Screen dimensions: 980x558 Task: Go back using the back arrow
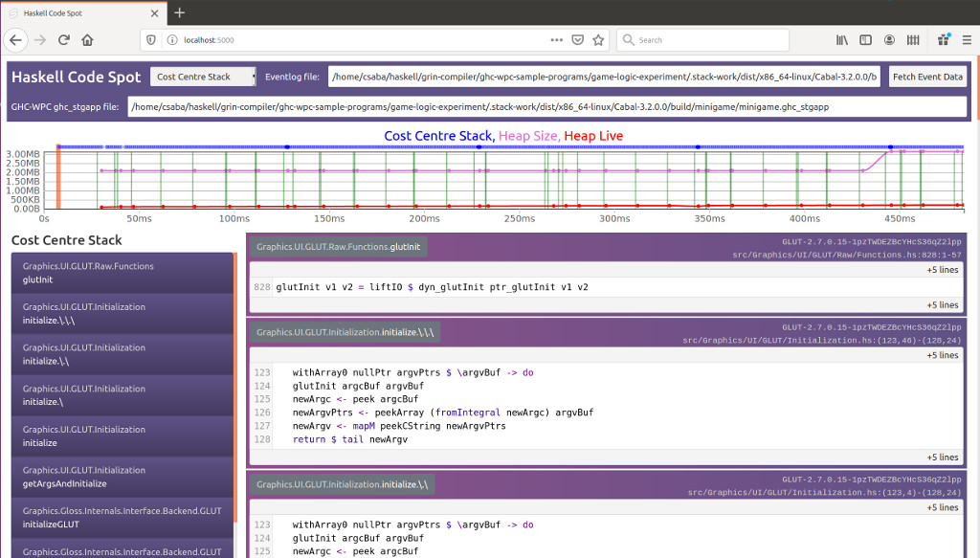(x=15, y=40)
